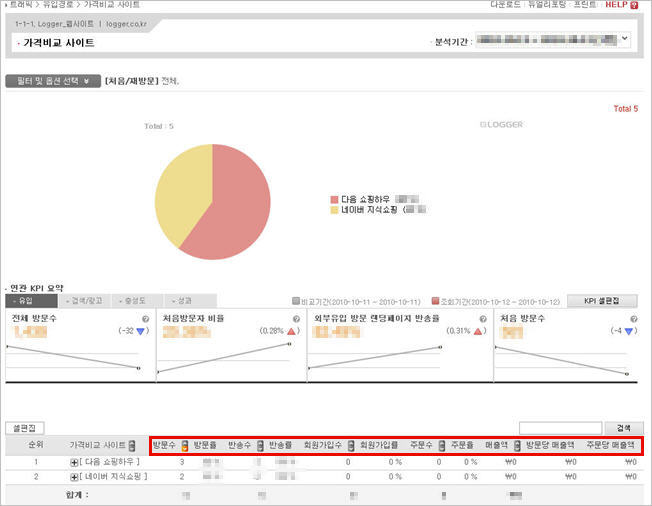
Task: Click sort icon beside 반송수 column
Action: point(260,444)
